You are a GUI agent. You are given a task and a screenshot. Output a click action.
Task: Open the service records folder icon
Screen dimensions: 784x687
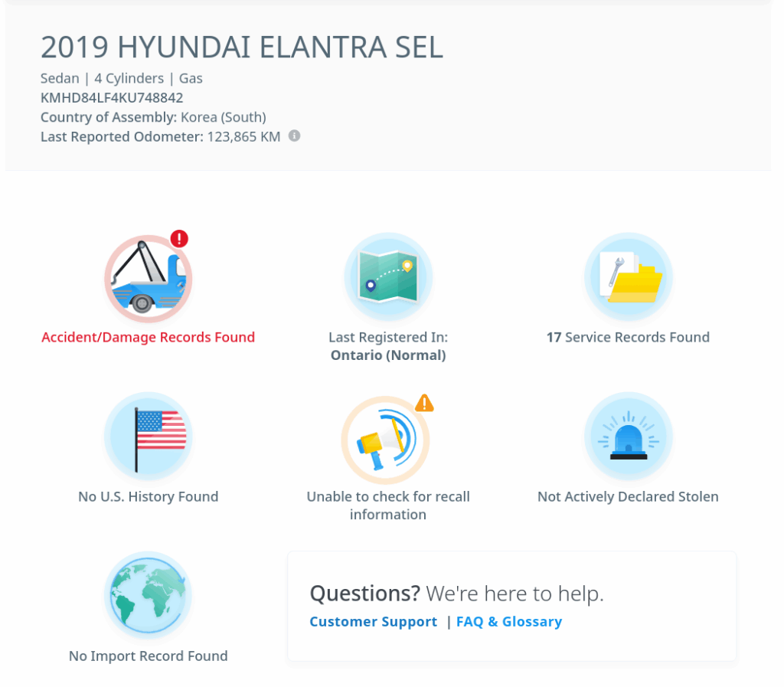tap(628, 276)
